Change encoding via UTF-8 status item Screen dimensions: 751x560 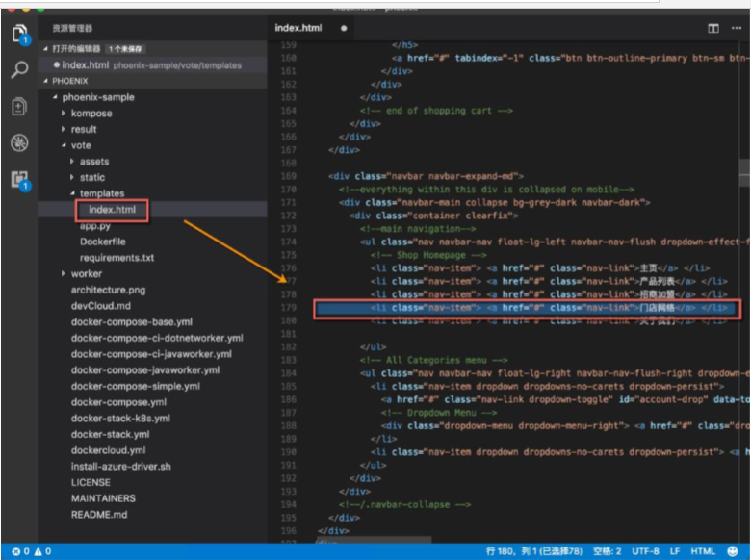pyautogui.click(x=645, y=551)
